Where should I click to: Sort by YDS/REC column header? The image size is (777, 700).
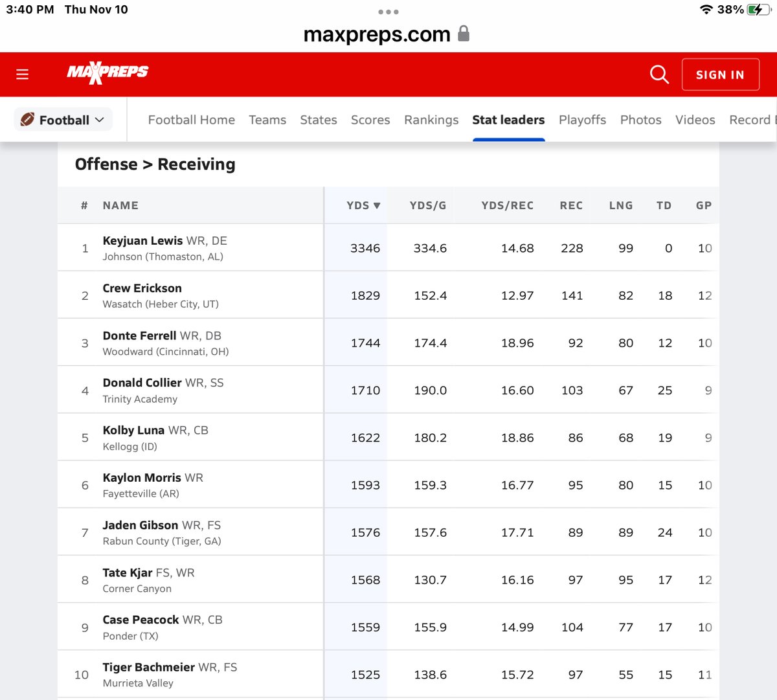click(x=508, y=205)
